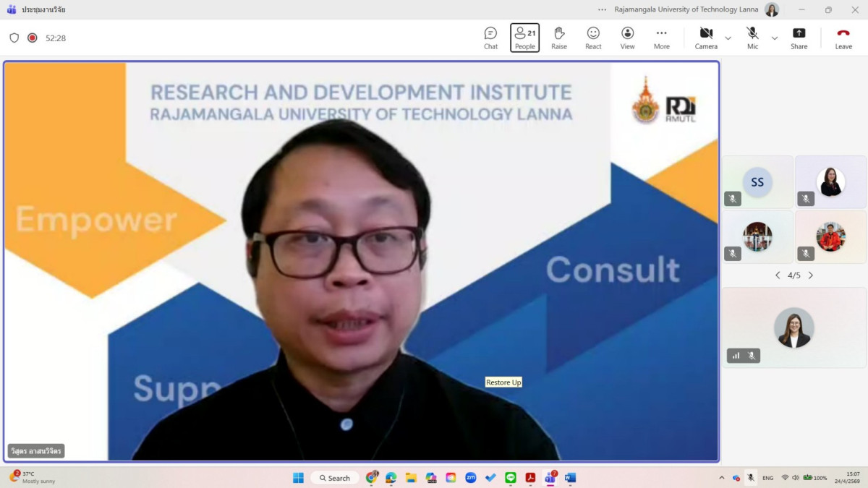Leave the meeting

[x=843, y=38]
